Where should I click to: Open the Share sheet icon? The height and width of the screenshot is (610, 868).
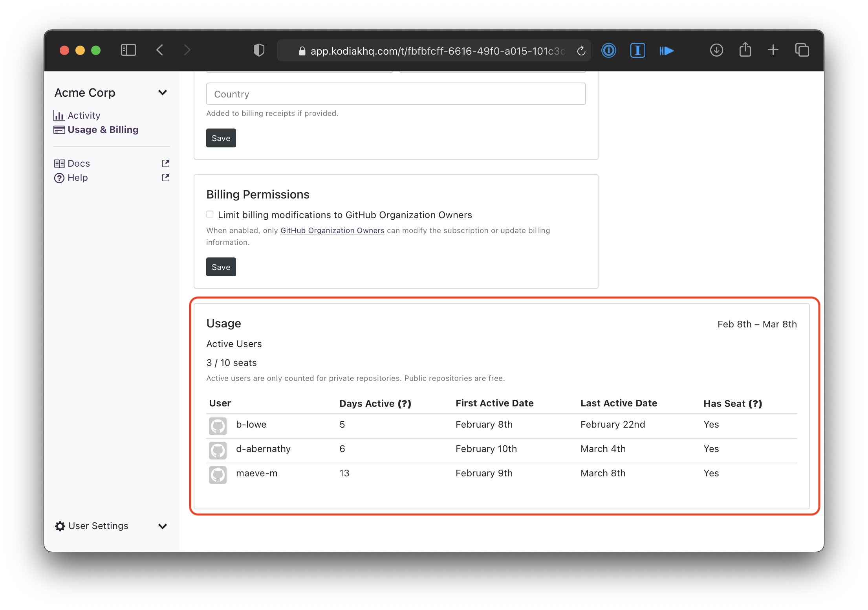[x=745, y=50]
